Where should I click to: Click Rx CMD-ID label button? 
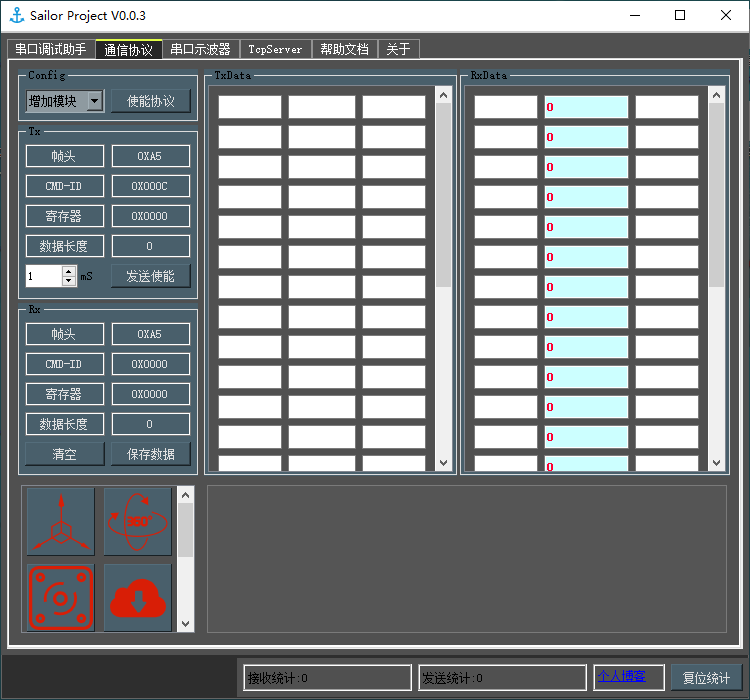pos(65,364)
